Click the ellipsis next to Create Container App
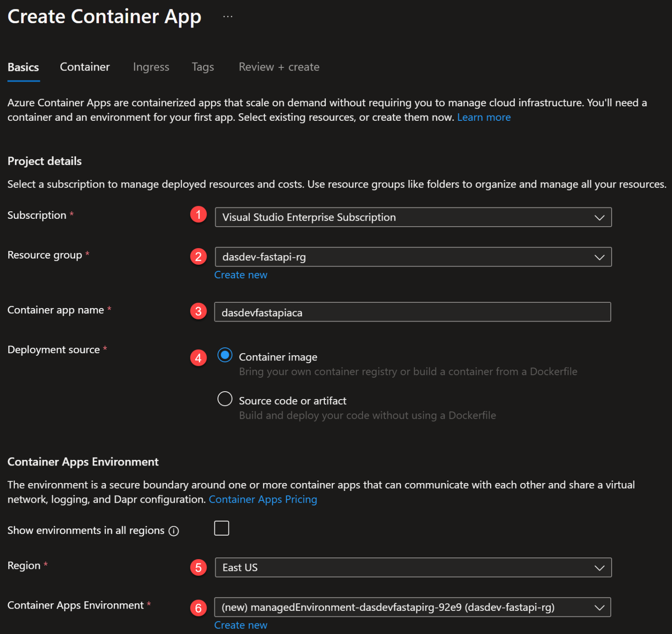Image resolution: width=672 pixels, height=634 pixels. (228, 16)
